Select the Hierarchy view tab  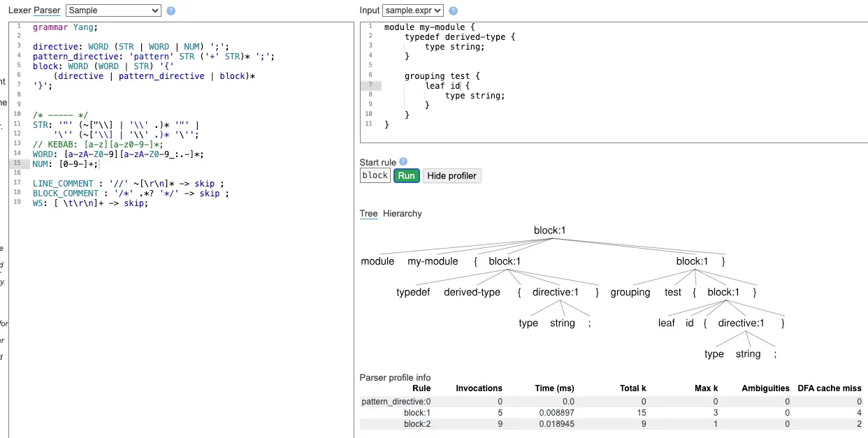[x=403, y=214]
